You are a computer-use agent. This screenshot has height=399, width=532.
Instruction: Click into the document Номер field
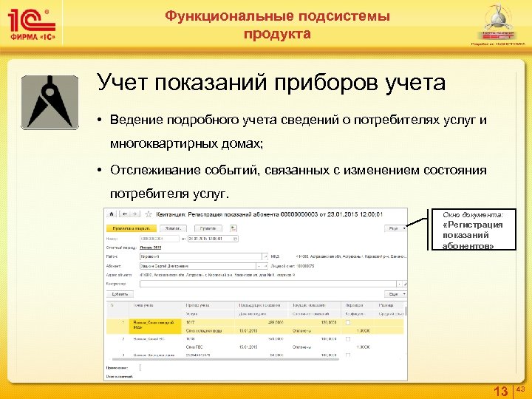159,239
